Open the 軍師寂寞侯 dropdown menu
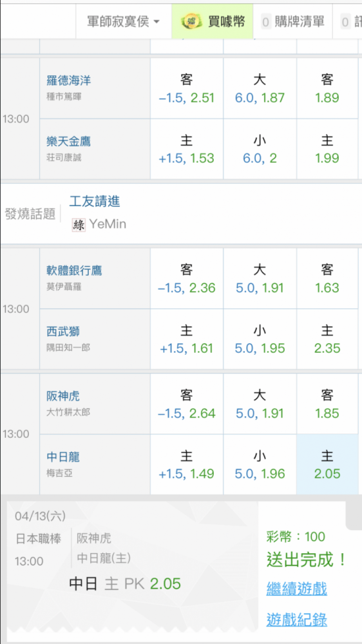Screen dimensions: 362x644 pos(123,22)
